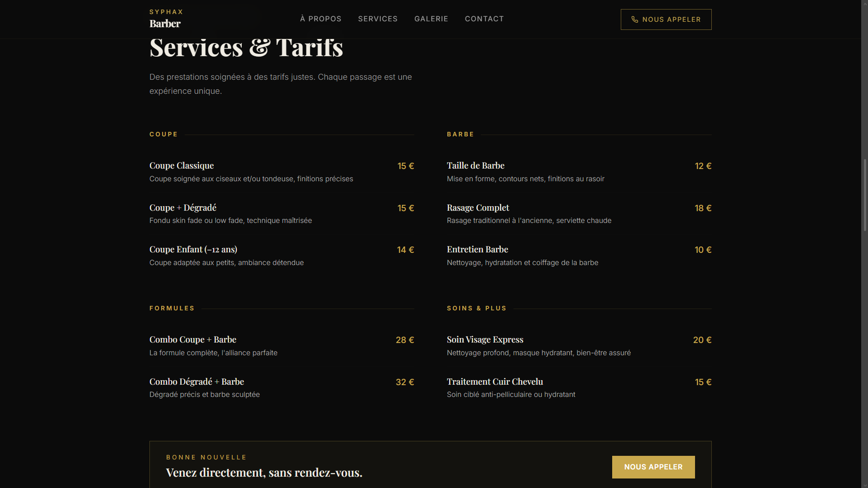Click 'Rasage traditionnel à l'ancienne' description
This screenshot has height=488, width=868.
(529, 221)
